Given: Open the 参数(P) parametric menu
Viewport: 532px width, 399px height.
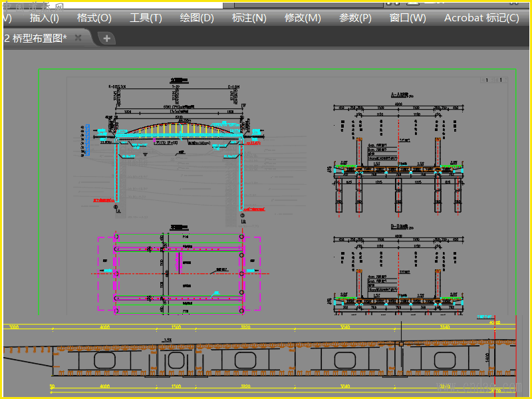Looking at the screenshot, I should (x=355, y=18).
